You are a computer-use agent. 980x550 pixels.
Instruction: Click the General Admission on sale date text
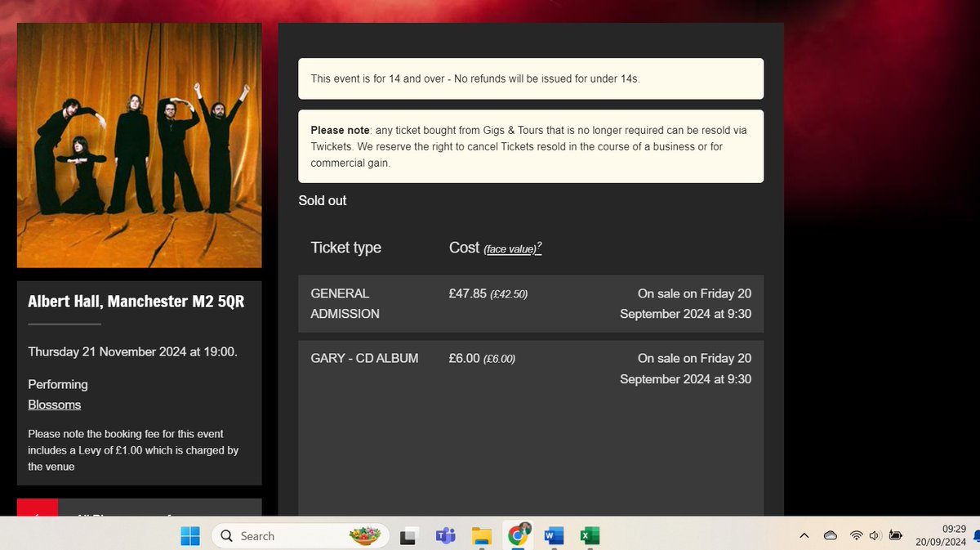click(686, 303)
